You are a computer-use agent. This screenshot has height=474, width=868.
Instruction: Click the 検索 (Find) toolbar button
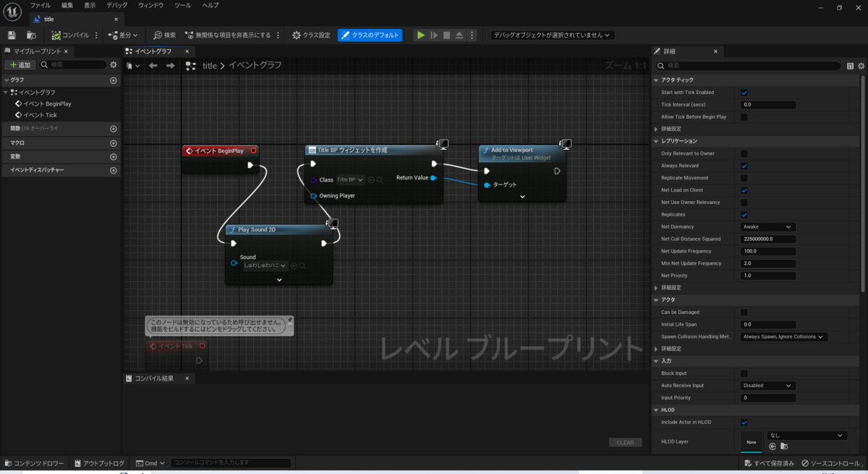(x=165, y=35)
